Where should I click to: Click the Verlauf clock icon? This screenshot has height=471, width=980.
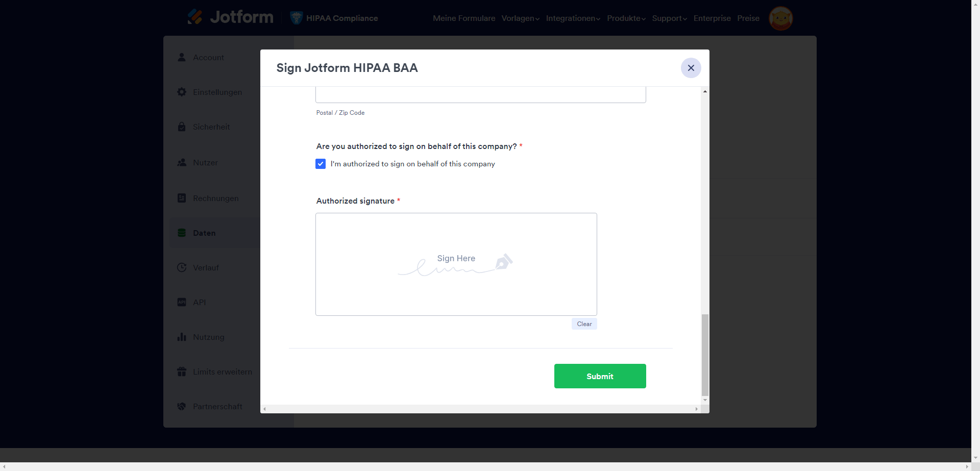(182, 267)
